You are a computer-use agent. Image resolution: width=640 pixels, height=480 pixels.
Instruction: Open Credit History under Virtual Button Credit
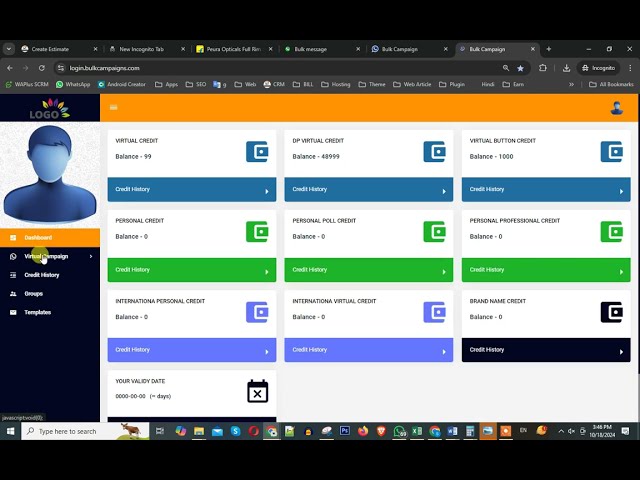(545, 189)
